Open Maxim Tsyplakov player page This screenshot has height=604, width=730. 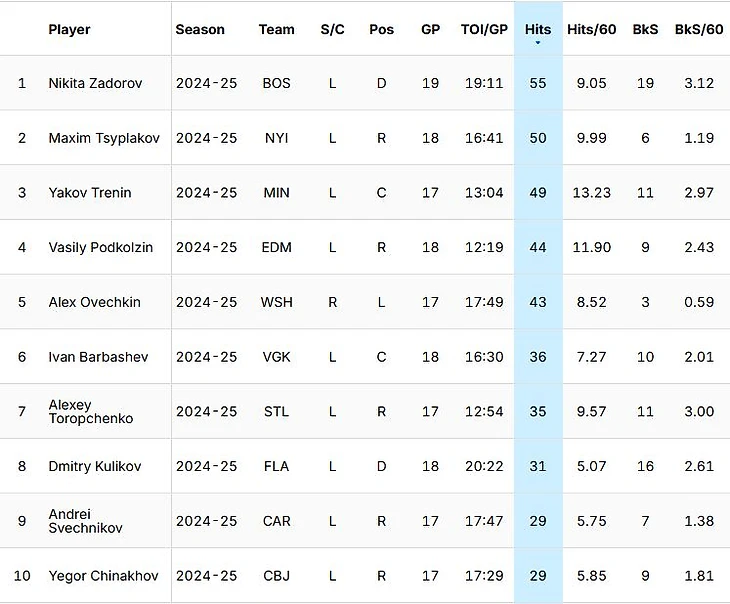104,138
